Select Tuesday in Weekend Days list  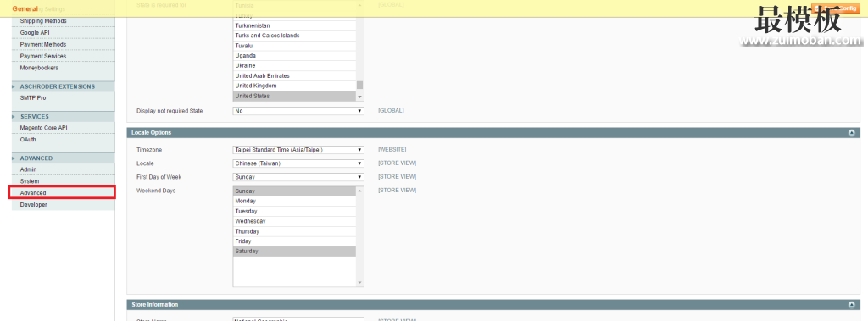point(294,211)
